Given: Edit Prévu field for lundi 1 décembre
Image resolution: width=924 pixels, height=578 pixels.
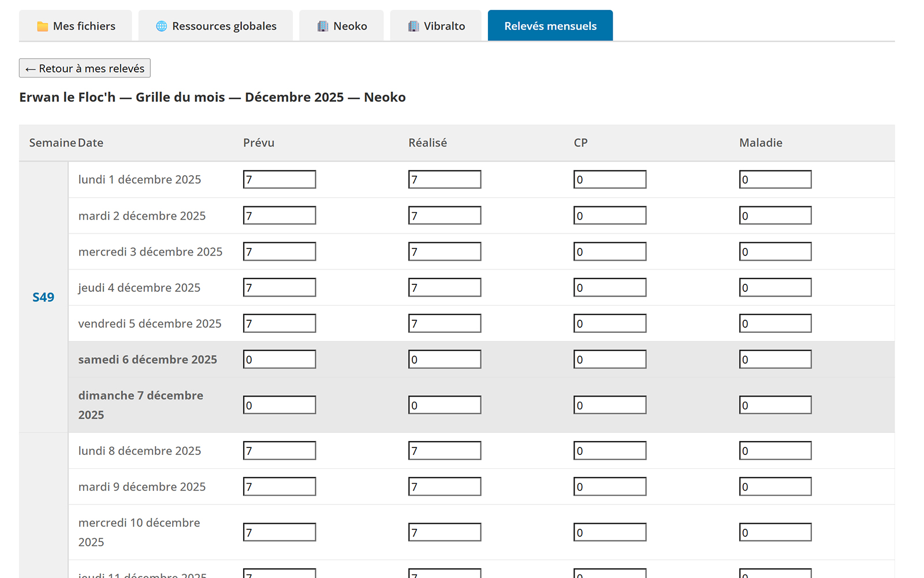Looking at the screenshot, I should click(x=280, y=179).
